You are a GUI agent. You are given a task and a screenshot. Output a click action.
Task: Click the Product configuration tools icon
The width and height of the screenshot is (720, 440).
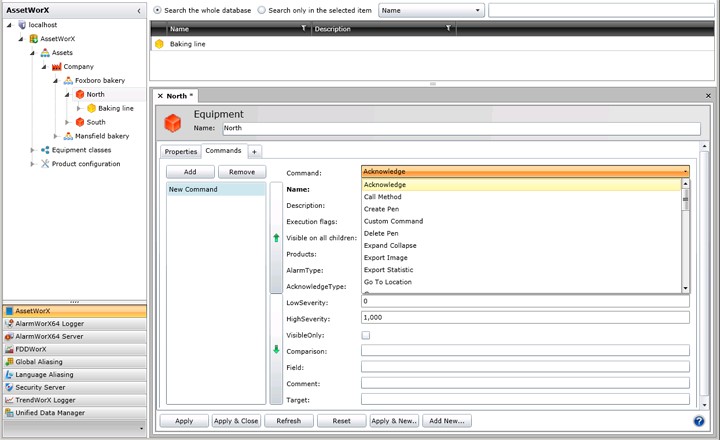pos(45,164)
